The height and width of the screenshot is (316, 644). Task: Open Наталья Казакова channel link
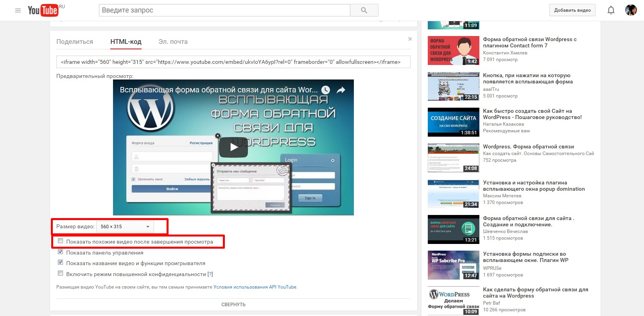[504, 124]
